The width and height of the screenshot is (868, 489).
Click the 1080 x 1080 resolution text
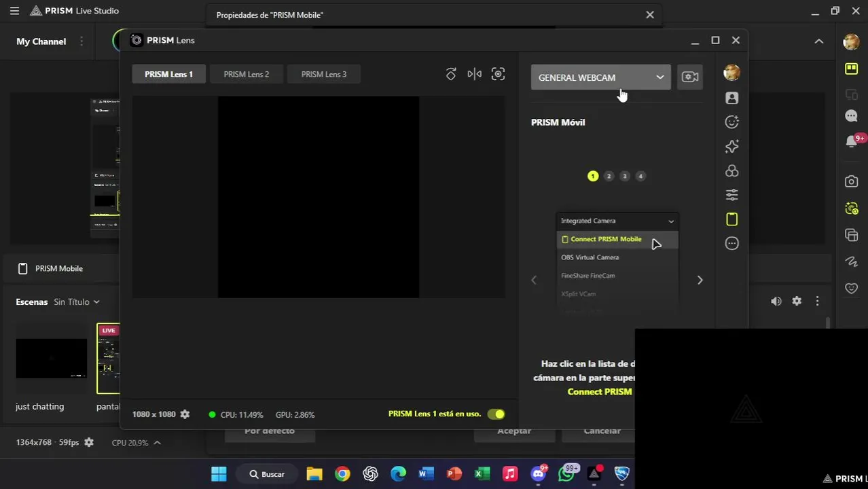[x=154, y=414]
